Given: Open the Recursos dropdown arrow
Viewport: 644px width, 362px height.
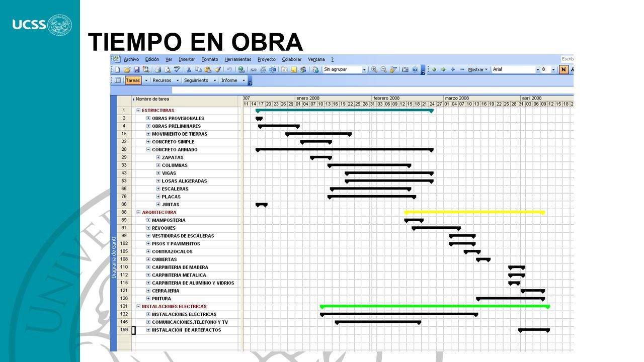Looking at the screenshot, I should (x=178, y=80).
